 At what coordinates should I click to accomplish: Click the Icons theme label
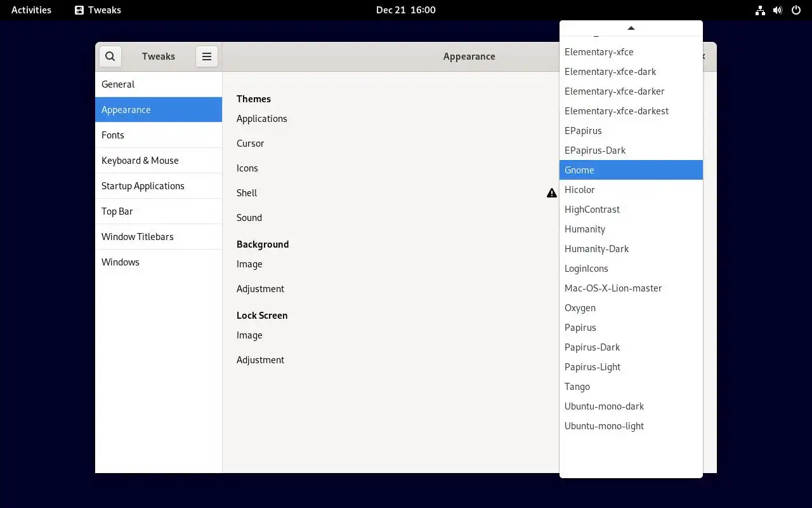pyautogui.click(x=247, y=168)
